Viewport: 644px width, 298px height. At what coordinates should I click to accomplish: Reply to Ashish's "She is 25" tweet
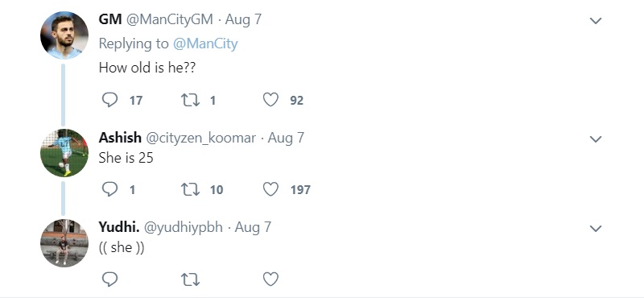109,189
